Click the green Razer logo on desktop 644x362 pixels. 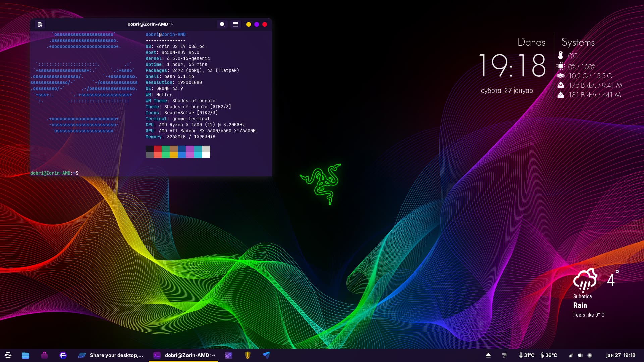coord(320,184)
